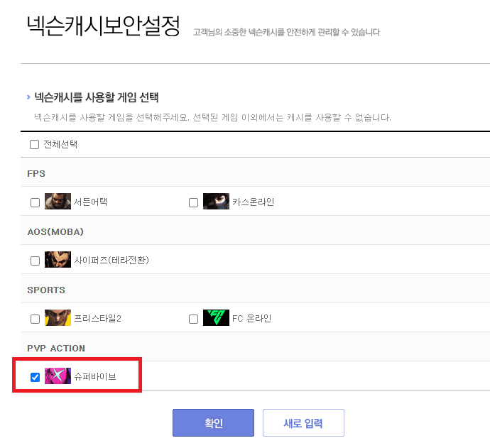Click the SPORTS category heading
The image size is (490, 448).
pyautogui.click(x=46, y=290)
